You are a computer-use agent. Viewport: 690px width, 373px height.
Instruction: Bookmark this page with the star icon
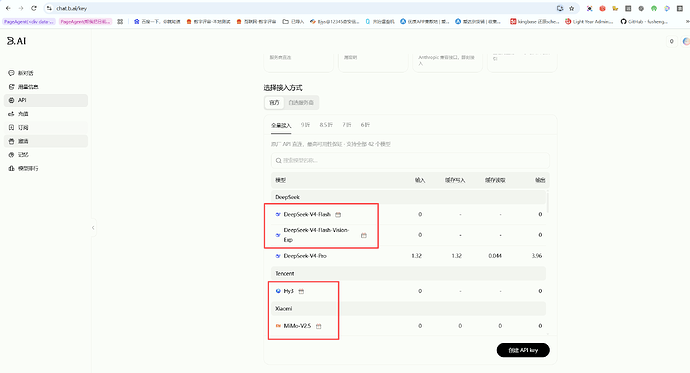pos(572,8)
